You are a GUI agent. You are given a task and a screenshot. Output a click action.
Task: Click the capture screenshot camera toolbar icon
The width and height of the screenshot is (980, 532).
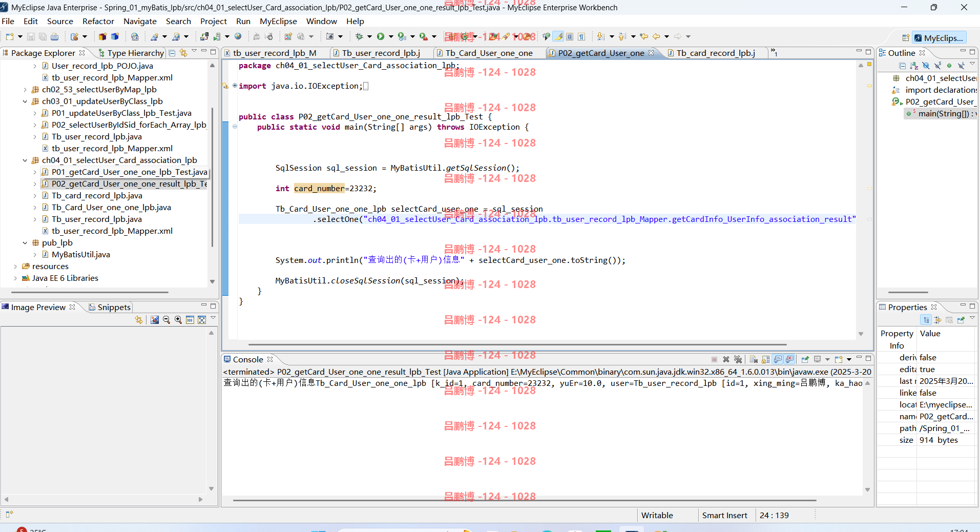330,37
